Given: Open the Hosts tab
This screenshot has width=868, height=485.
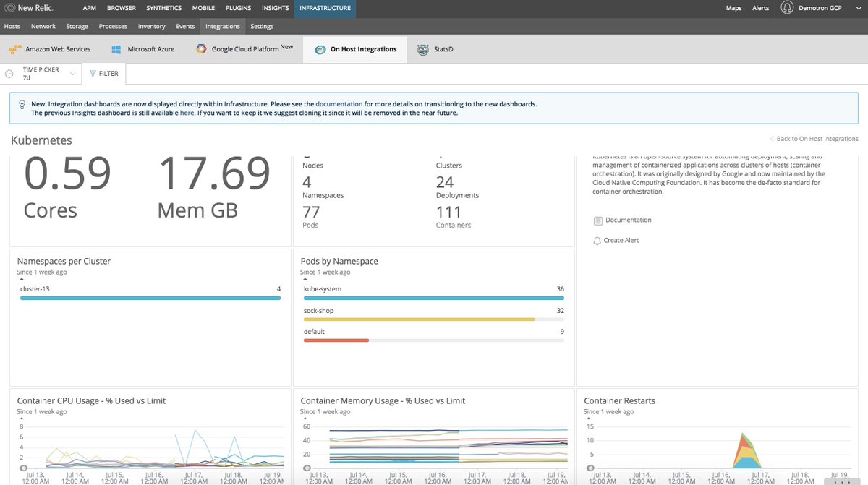Looking at the screenshot, I should (12, 27).
